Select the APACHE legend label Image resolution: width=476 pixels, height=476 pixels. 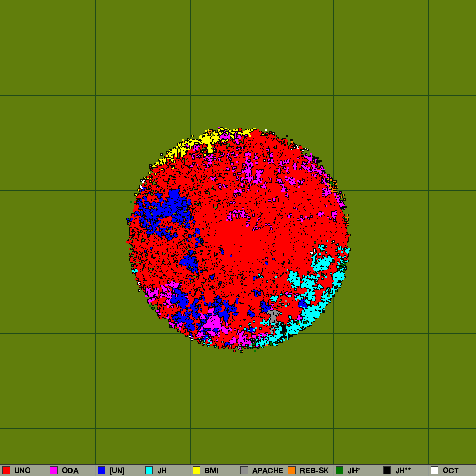[268, 471]
